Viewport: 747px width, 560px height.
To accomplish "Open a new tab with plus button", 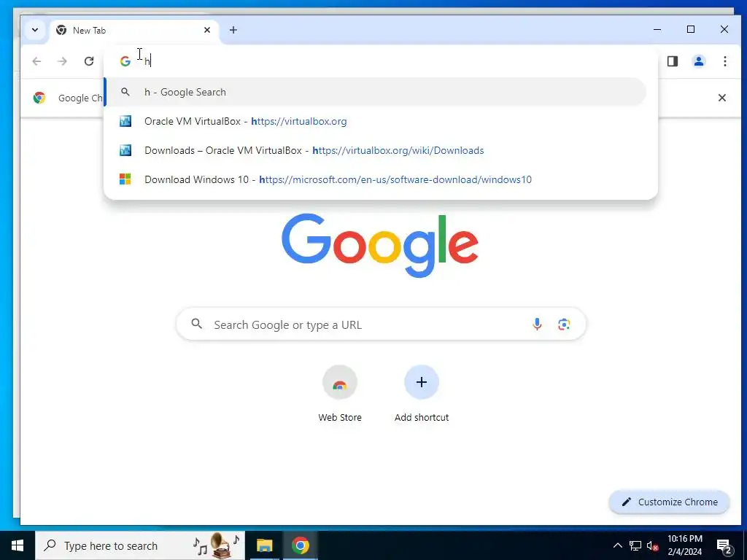I will click(x=233, y=30).
